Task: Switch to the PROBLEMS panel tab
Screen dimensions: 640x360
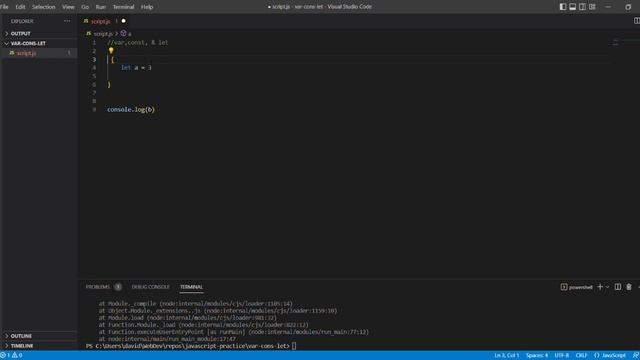Action: point(98,287)
